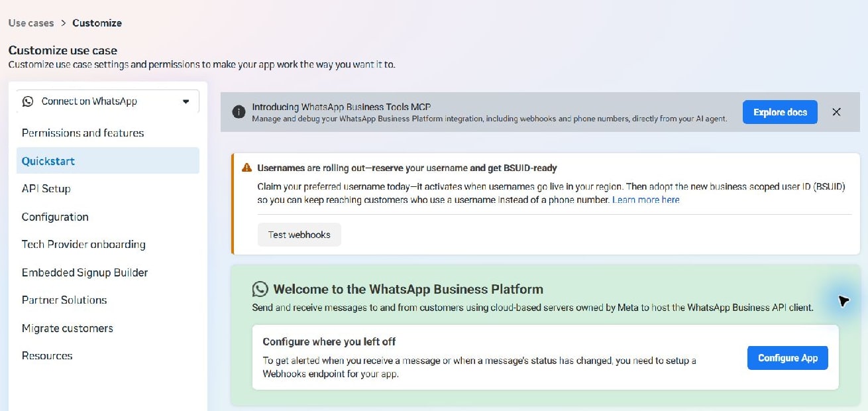The image size is (868, 411).
Task: Click the warning triangle icon beside Usernames notice
Action: pos(247,168)
